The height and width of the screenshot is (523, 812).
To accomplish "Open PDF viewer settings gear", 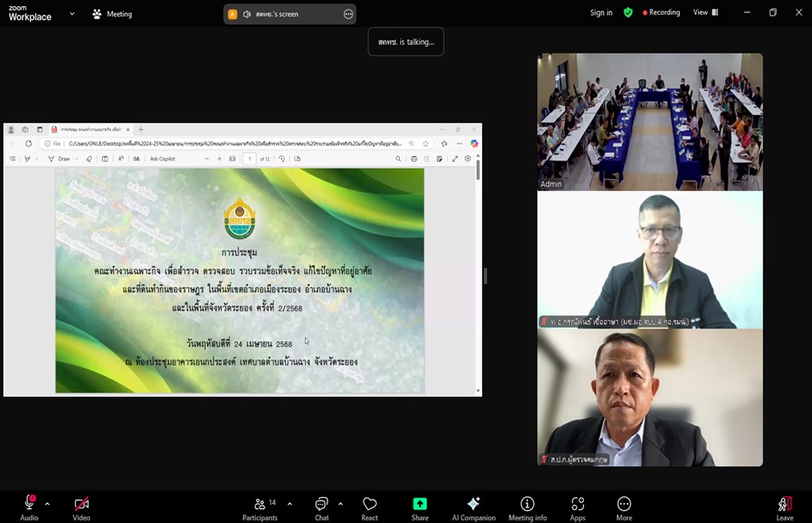I will (x=467, y=158).
